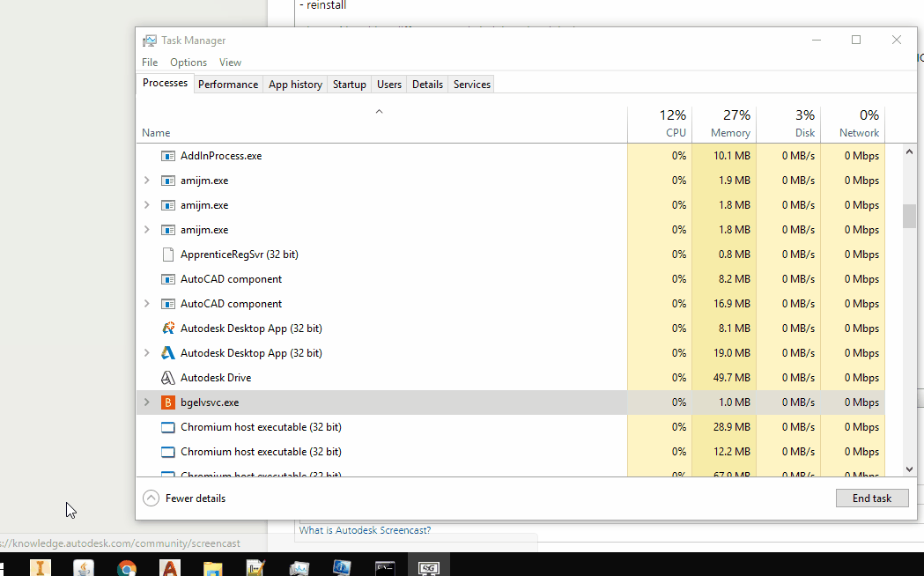Switch to the Performance tab
Screen dimensions: 924x576
tap(228, 84)
